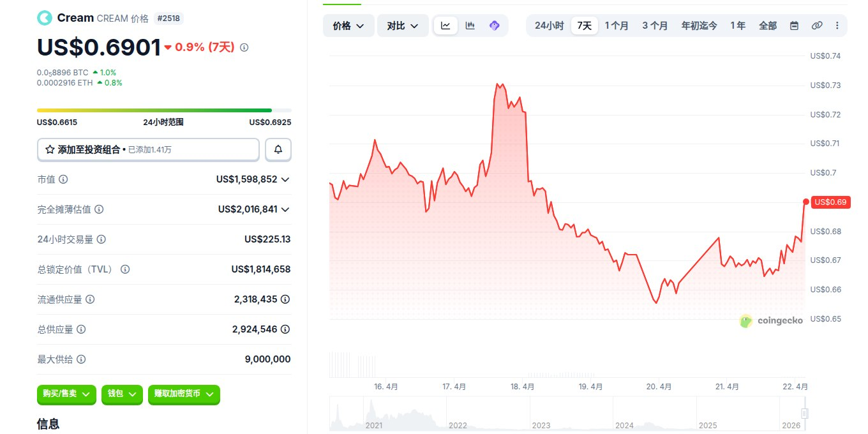Click the 18. 4月 date axis label
Image resolution: width=868 pixels, height=434 pixels.
(x=523, y=387)
